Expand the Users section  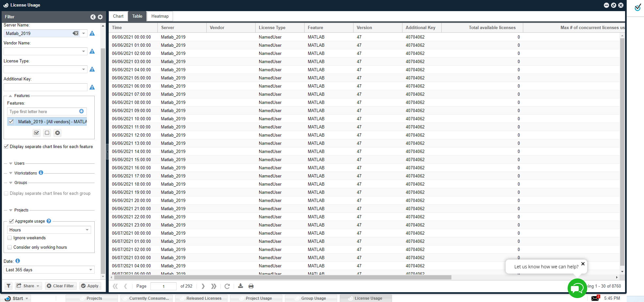click(x=11, y=163)
